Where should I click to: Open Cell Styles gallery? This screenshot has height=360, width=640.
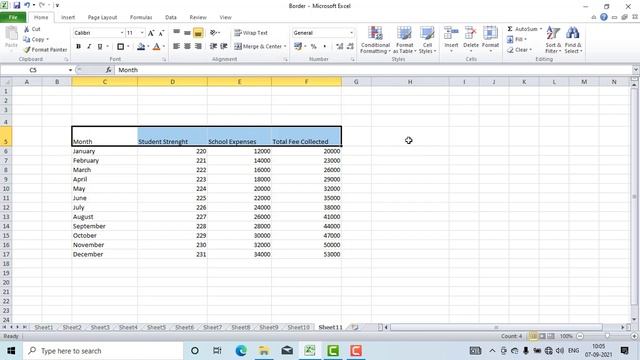(427, 40)
